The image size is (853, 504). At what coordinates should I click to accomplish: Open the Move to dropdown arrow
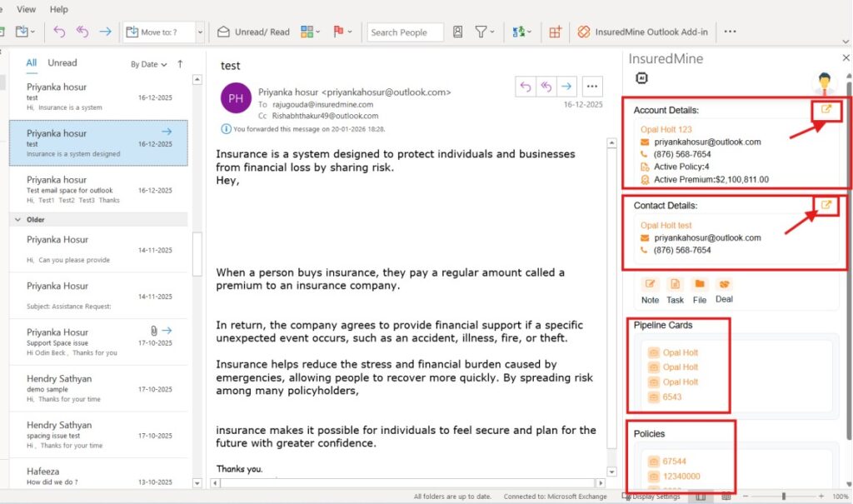pyautogui.click(x=200, y=32)
